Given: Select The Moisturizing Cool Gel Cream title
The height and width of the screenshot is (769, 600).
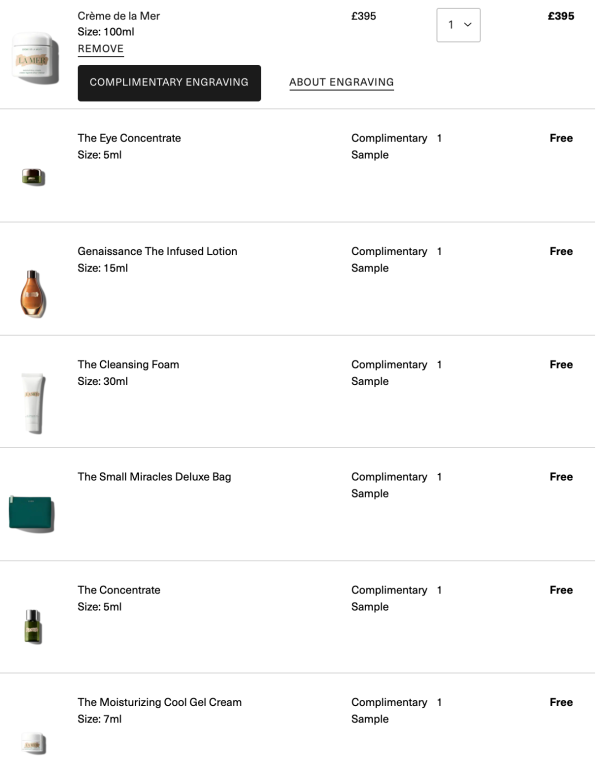Looking at the screenshot, I should pyautogui.click(x=159, y=702).
